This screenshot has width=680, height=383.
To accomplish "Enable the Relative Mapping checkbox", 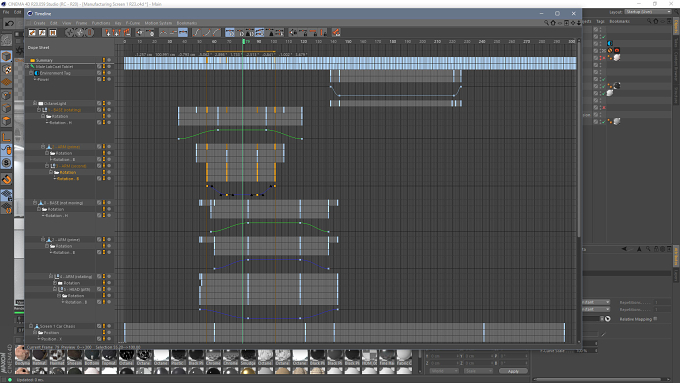I will pyautogui.click(x=655, y=319).
